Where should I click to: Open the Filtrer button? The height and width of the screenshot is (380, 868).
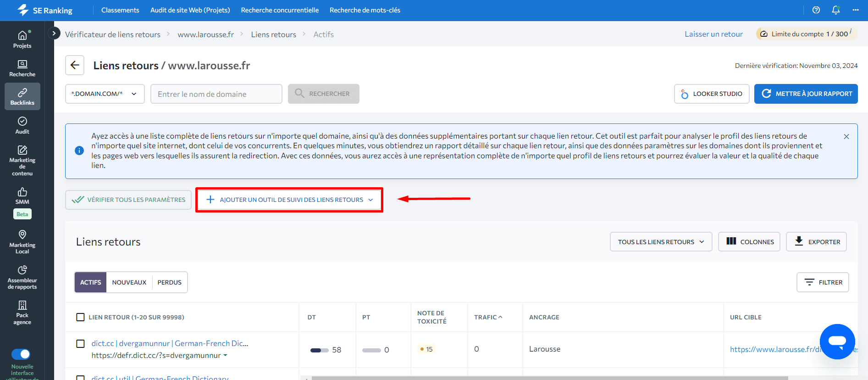coord(823,282)
